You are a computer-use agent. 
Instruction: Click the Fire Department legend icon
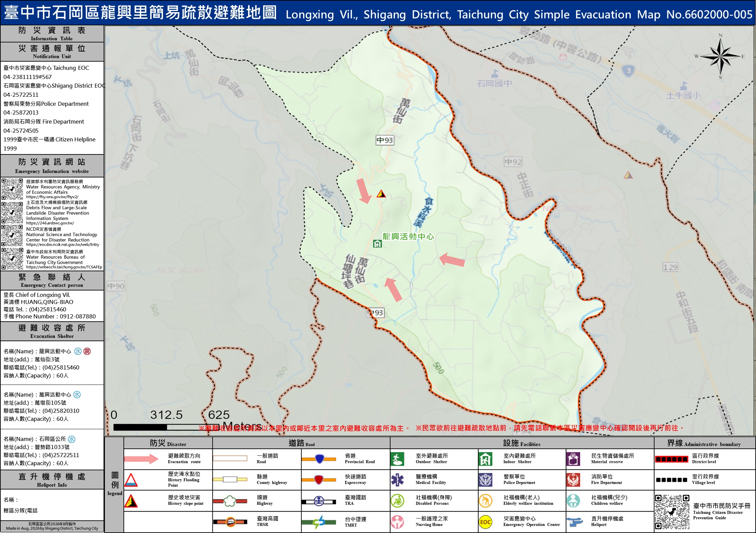573,480
